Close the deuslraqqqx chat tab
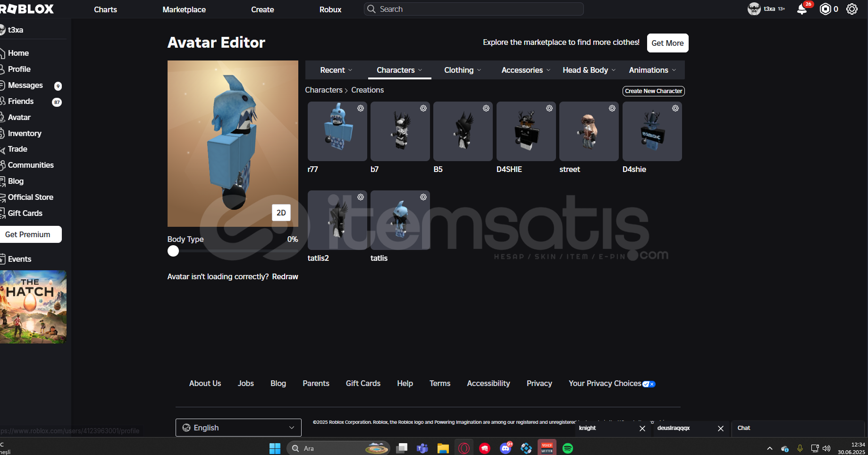This screenshot has height=455, width=868. click(x=721, y=429)
